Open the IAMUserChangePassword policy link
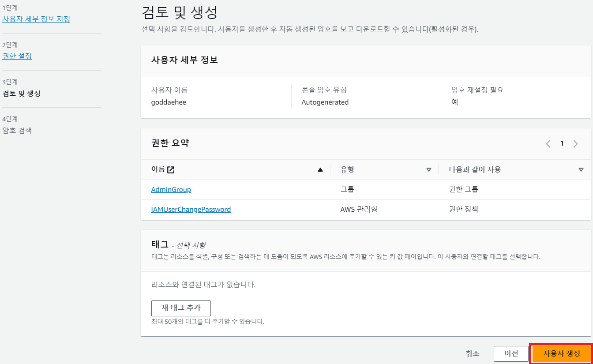The width and height of the screenshot is (593, 364). [191, 209]
